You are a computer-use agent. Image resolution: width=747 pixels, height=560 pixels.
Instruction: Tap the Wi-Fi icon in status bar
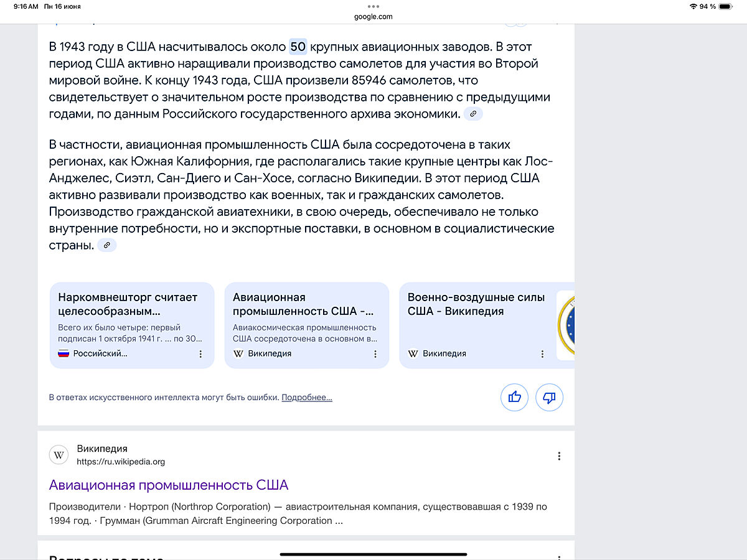[x=693, y=6]
